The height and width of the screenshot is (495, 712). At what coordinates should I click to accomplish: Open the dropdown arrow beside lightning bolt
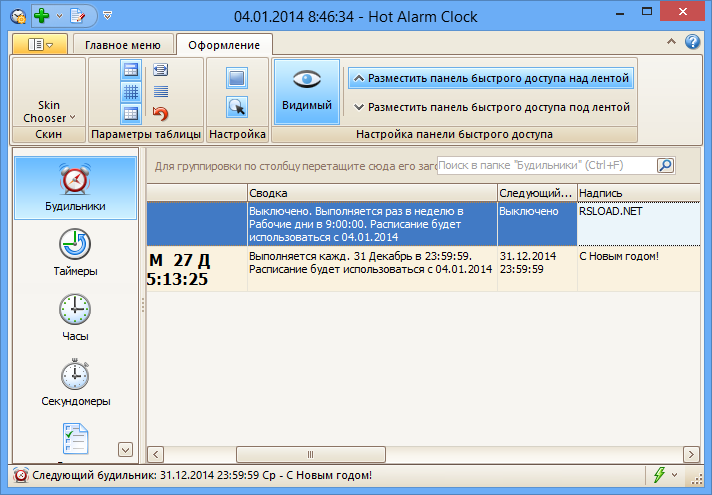pos(674,475)
